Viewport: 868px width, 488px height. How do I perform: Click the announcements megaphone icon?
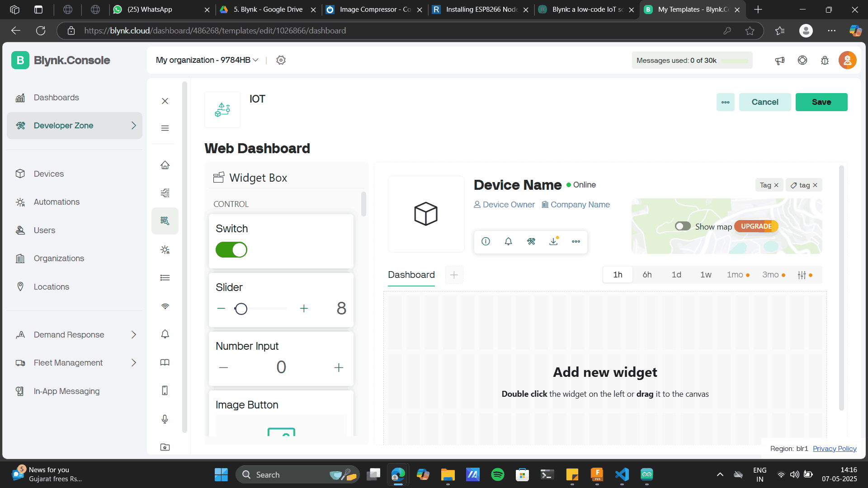(x=780, y=60)
